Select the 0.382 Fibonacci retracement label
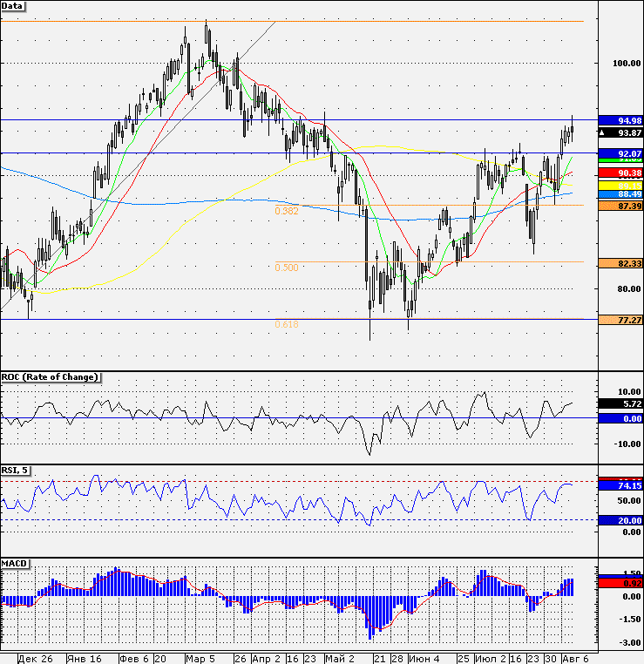644x664 pixels. pyautogui.click(x=287, y=211)
